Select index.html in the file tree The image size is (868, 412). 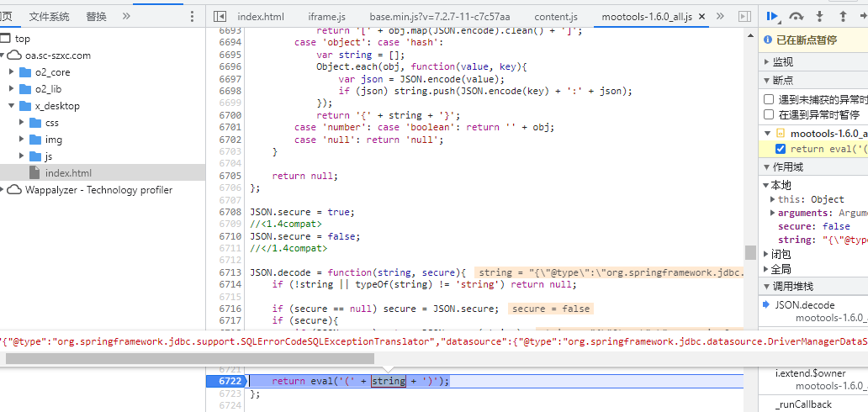coord(68,173)
